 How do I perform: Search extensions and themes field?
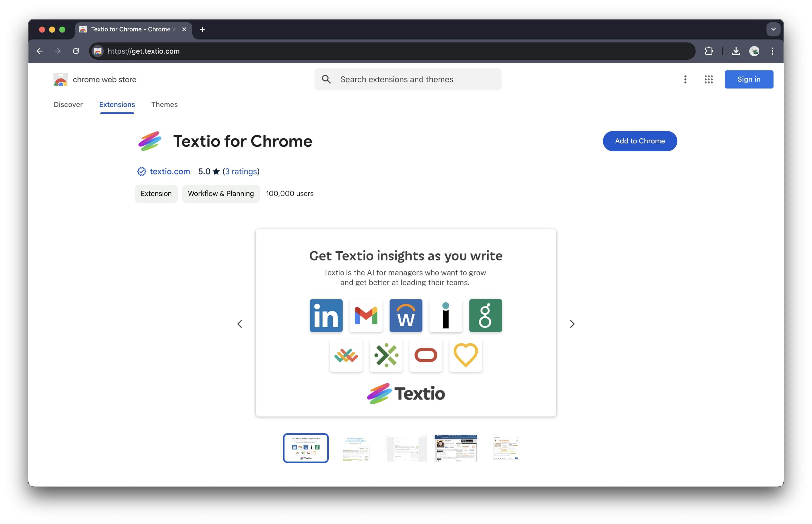408,79
